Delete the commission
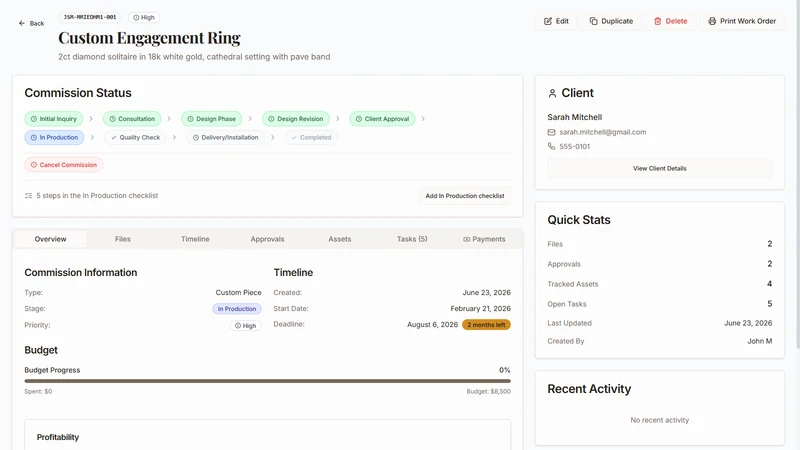 [670, 21]
